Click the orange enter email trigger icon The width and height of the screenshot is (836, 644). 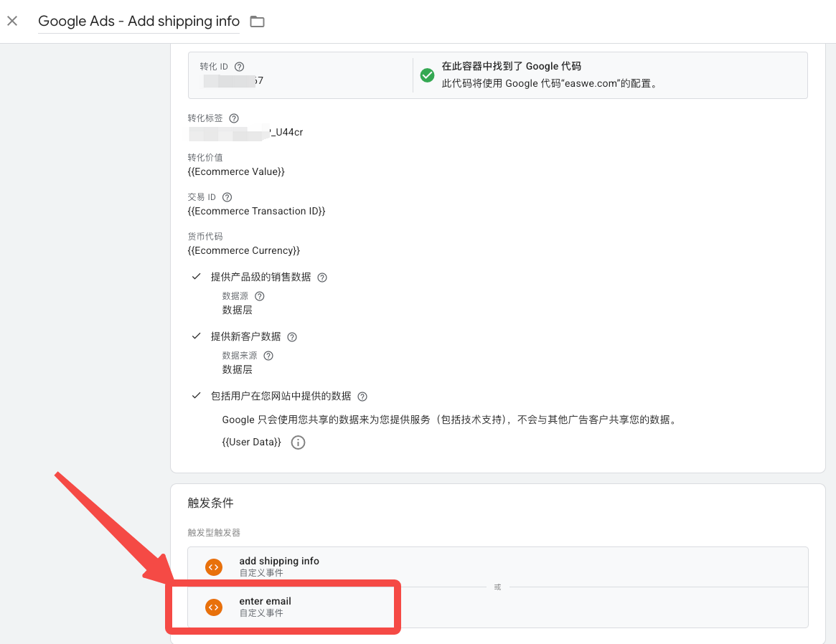click(213, 607)
